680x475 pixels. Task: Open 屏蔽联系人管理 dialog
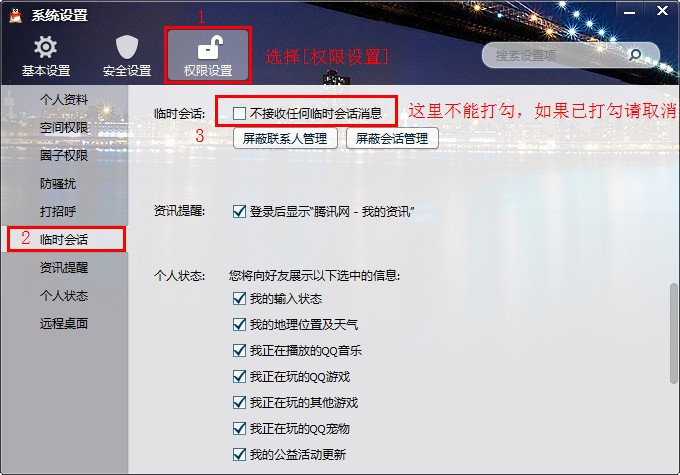point(285,138)
